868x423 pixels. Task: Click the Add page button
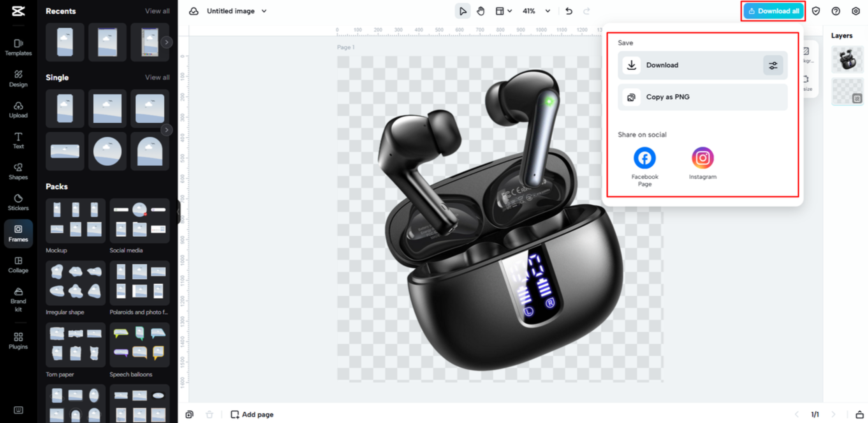click(x=252, y=414)
